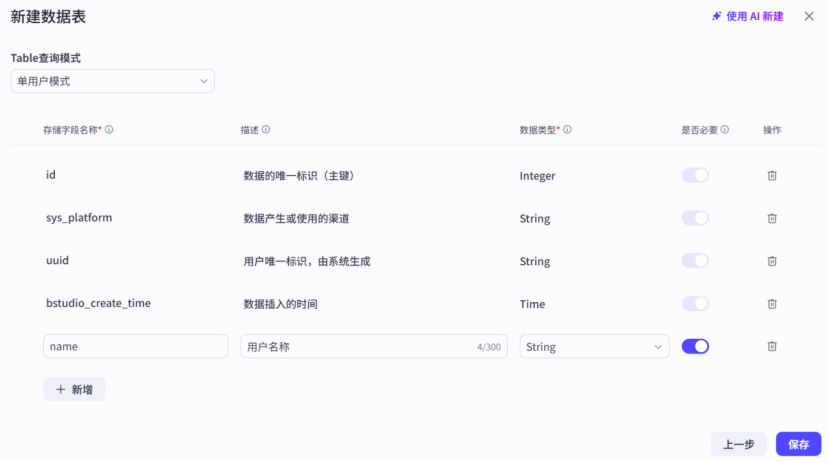Click description 用户唯一标识，由系统生成
828x462 pixels.
click(307, 261)
